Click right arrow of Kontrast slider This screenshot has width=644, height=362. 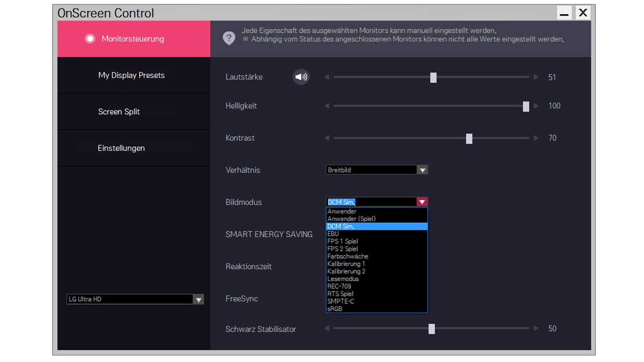[536, 138]
